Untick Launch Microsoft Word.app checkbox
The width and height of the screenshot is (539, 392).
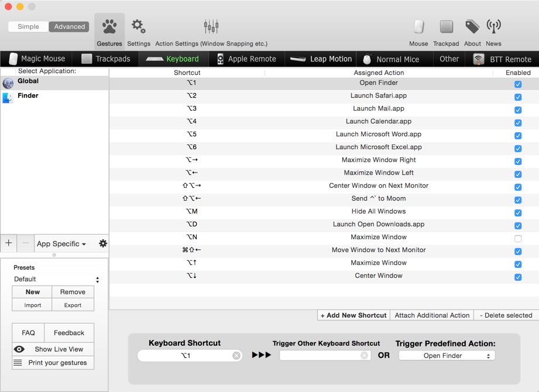click(518, 136)
